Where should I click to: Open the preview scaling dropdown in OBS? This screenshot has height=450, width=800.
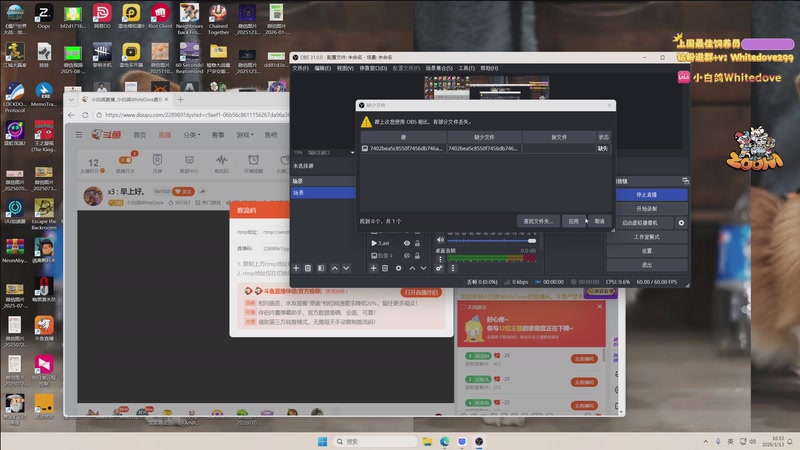352,153
